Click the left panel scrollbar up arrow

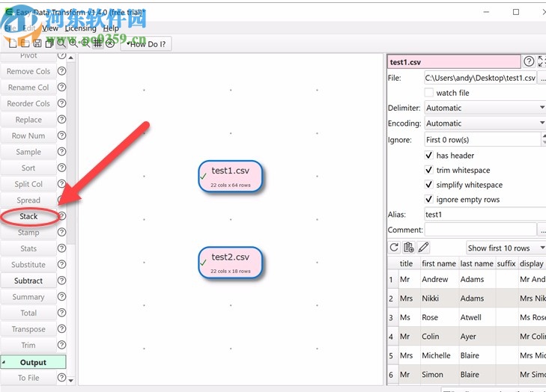pyautogui.click(x=71, y=58)
